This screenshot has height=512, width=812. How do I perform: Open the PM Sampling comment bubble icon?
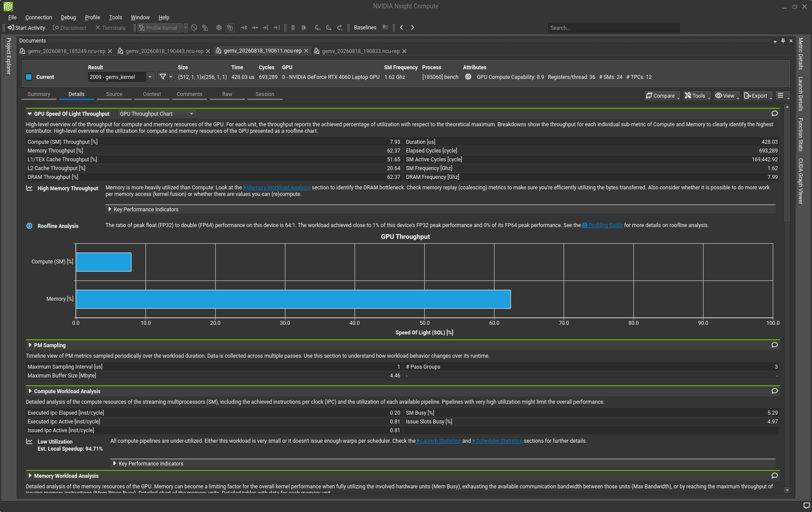774,345
